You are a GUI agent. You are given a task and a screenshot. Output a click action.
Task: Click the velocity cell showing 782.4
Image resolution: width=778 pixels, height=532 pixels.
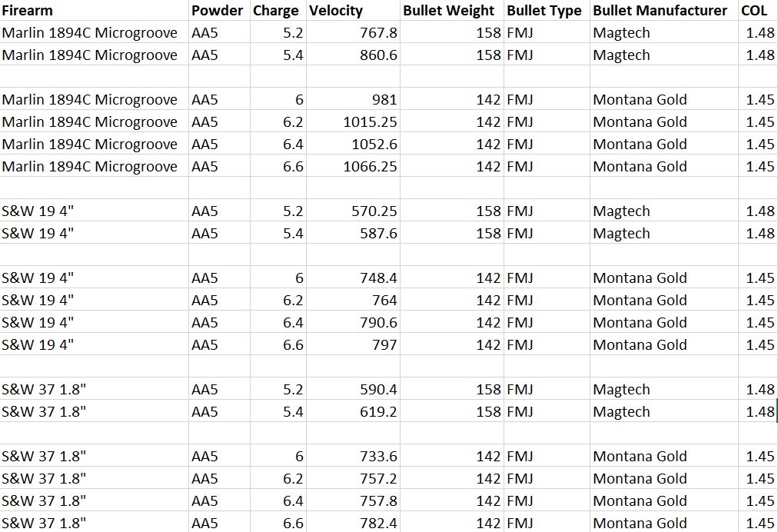click(353, 523)
